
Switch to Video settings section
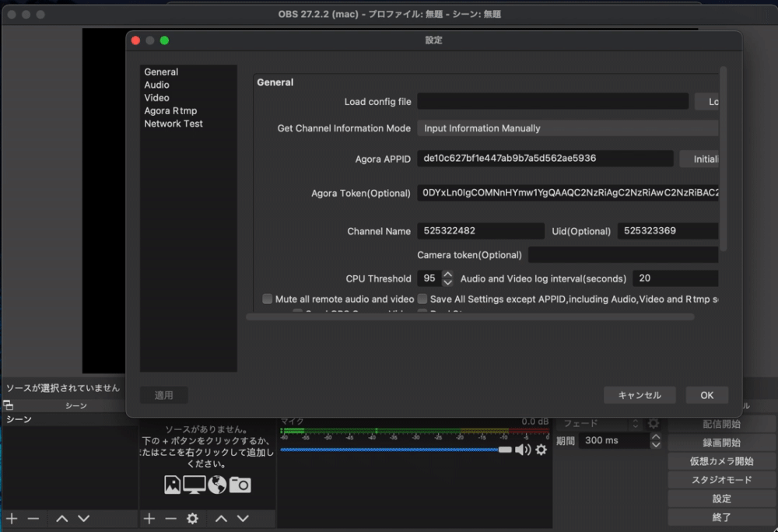click(x=156, y=98)
